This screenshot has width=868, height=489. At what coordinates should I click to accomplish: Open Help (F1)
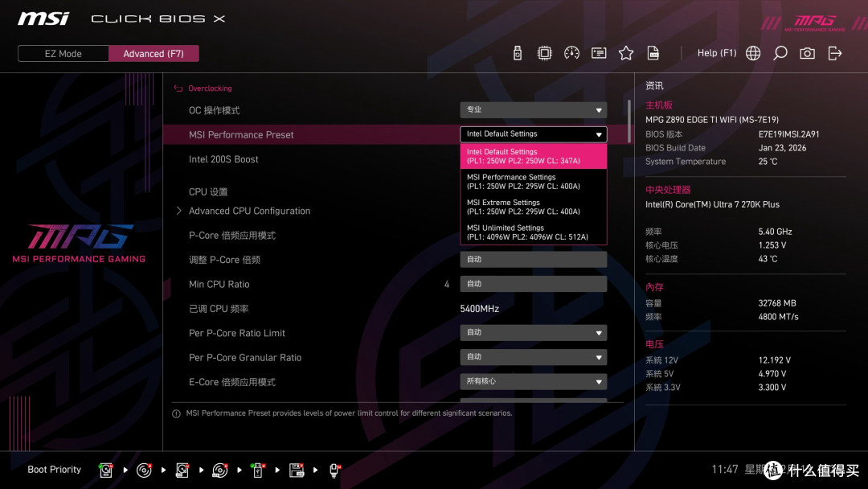coord(716,53)
